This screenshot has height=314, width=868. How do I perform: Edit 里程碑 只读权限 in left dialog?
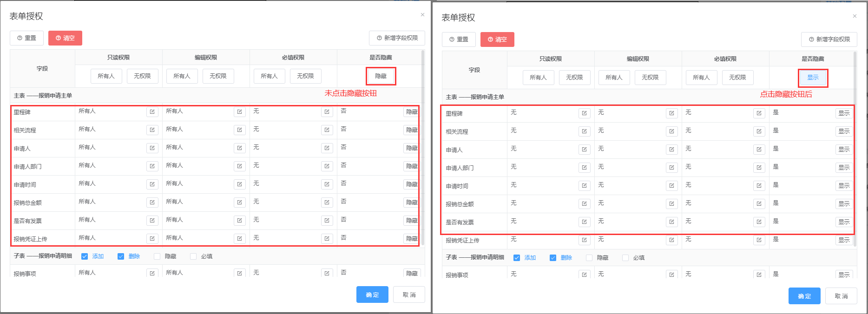tap(152, 112)
